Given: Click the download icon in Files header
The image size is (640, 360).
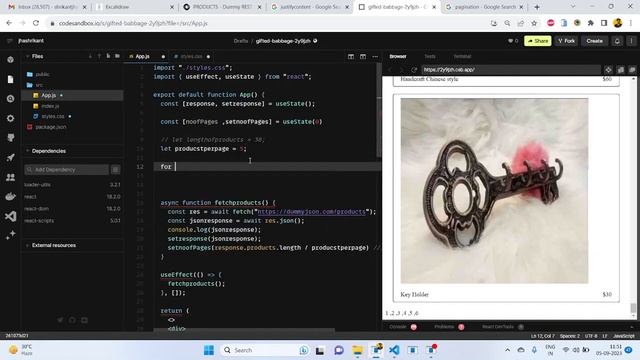Looking at the screenshot, I should [90, 56].
